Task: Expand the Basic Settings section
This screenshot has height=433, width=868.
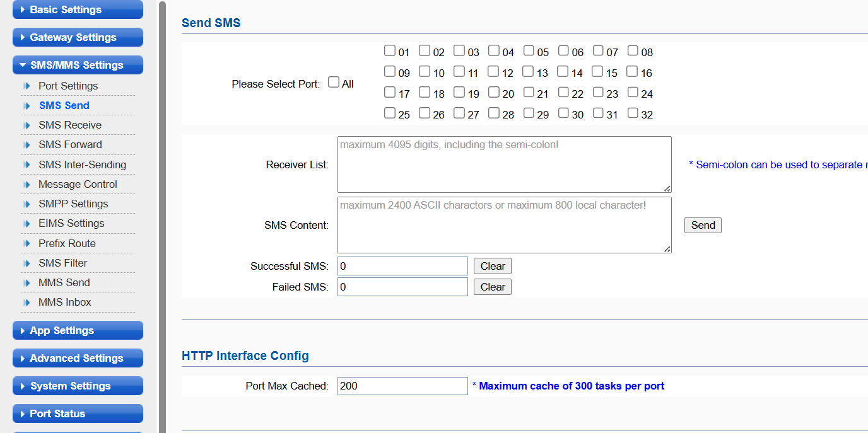Action: point(78,9)
